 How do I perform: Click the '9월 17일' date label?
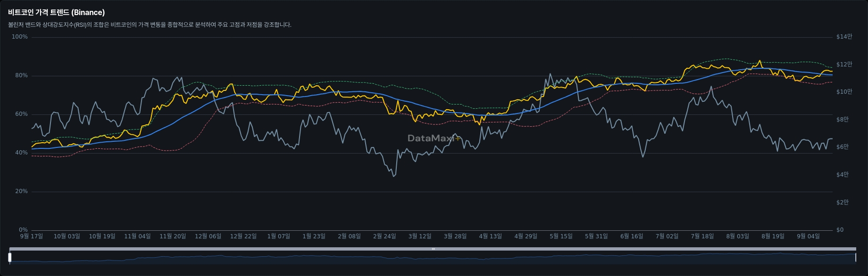coord(32,236)
